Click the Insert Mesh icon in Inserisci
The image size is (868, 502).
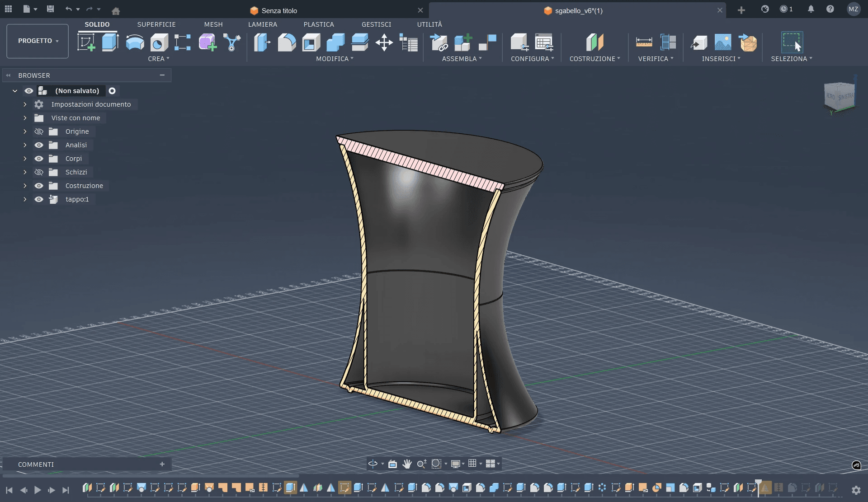click(748, 42)
